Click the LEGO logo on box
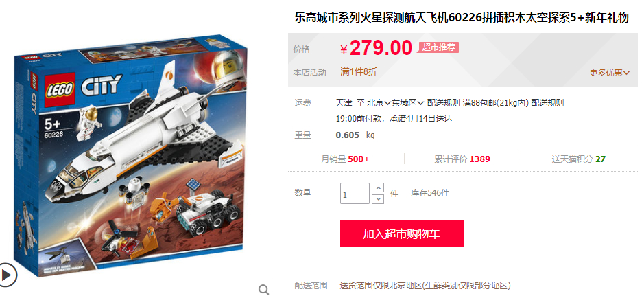This screenshot has height=296, width=644. point(59,89)
